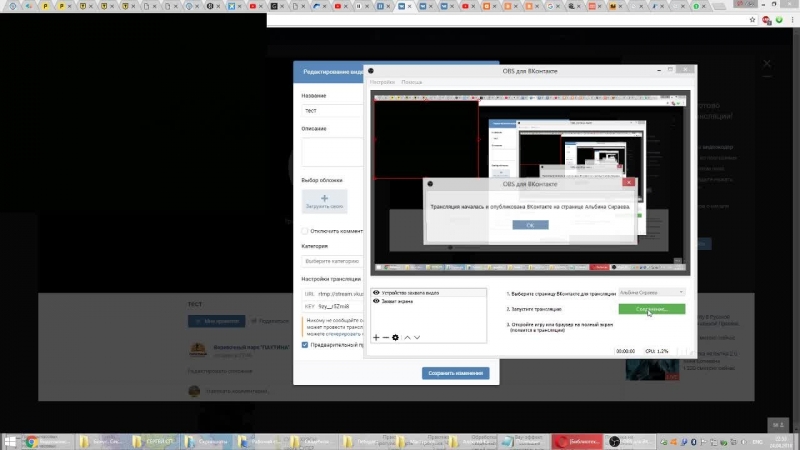The width and height of the screenshot is (800, 450).
Task: Uncheck the Предварительный просмотр checkbox
Action: click(x=305, y=345)
